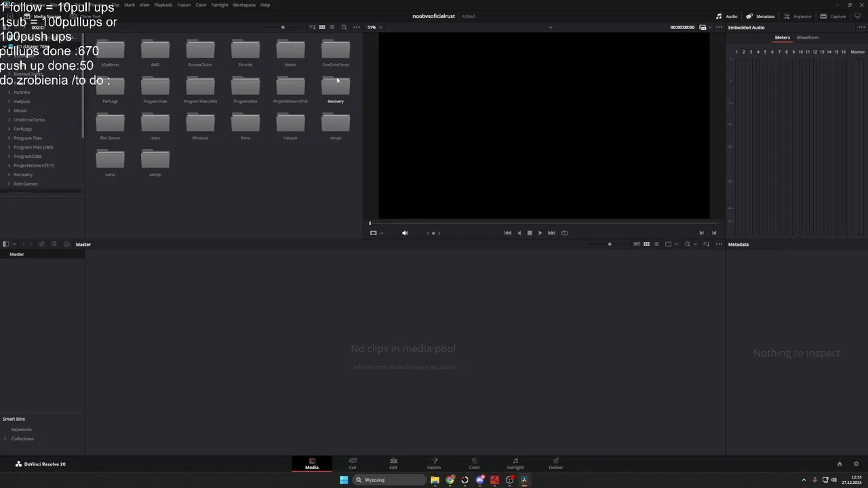The image size is (868, 488).
Task: Open the AMD folder
Action: pos(155,53)
